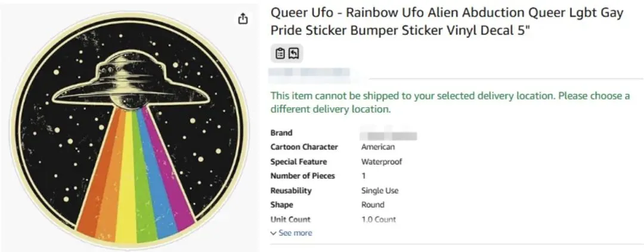644x252 pixels.
Task: Select the Number of Pieces label
Action: tap(303, 176)
